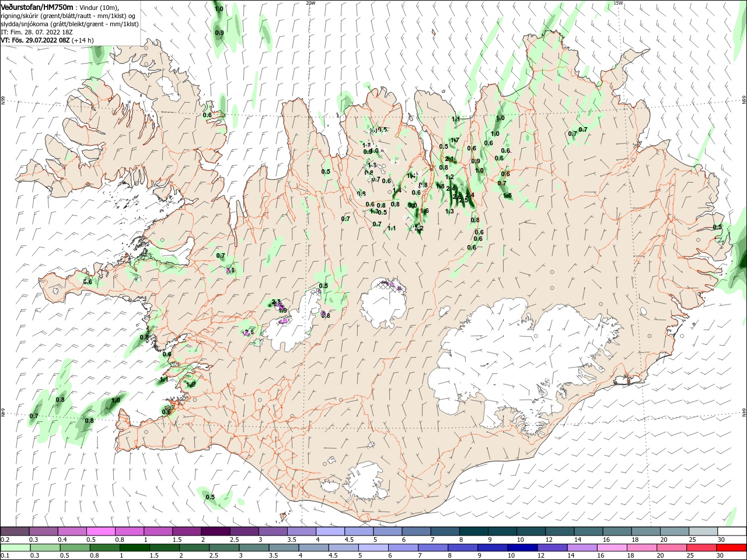Click the 2.1 precipitation value
Viewport: 747px width, 560px height.
(449, 159)
